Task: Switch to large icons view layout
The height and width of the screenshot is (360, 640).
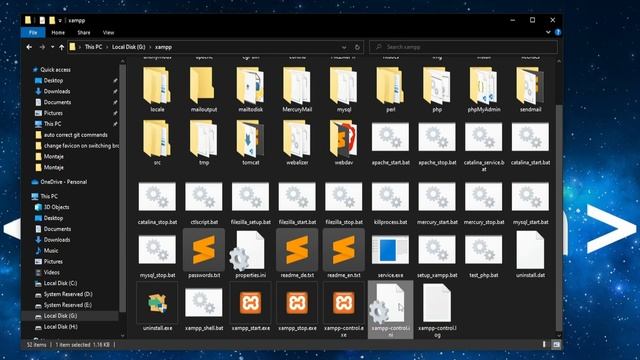Action: click(556, 345)
